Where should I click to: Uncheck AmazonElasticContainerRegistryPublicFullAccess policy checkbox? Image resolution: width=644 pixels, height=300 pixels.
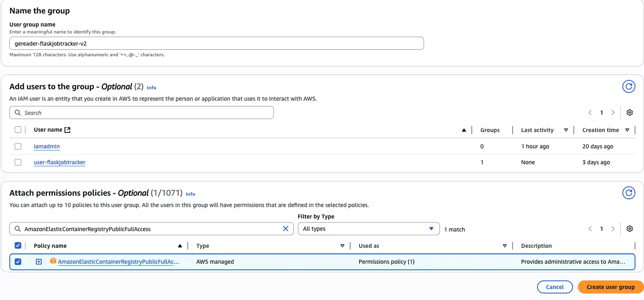coord(18,262)
